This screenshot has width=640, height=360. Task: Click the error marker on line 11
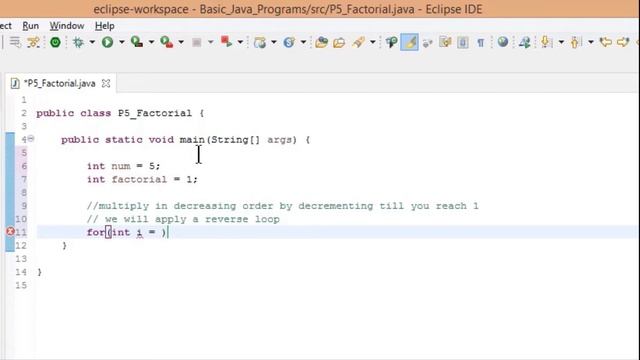pyautogui.click(x=11, y=232)
